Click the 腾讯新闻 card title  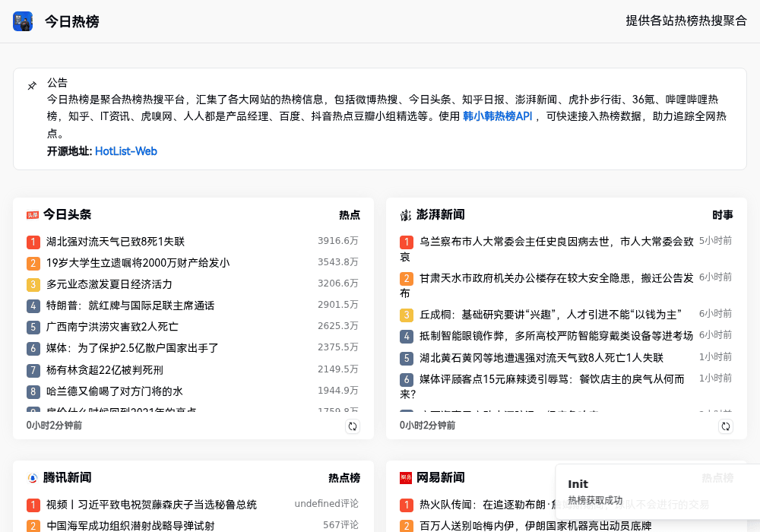pyautogui.click(x=68, y=478)
